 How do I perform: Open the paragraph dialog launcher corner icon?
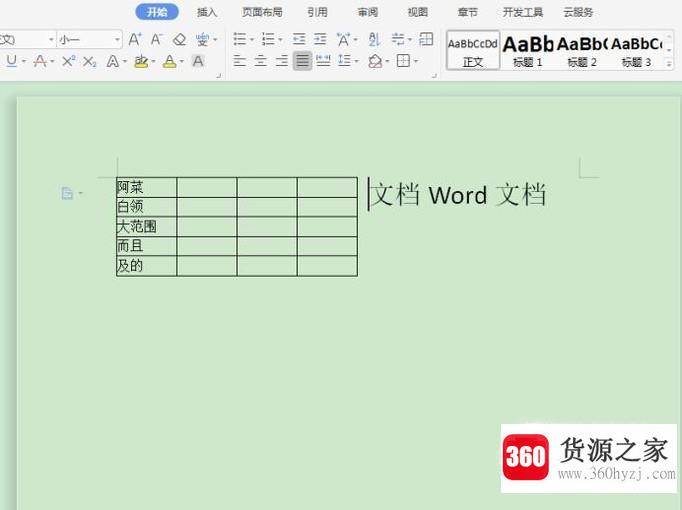[434, 76]
